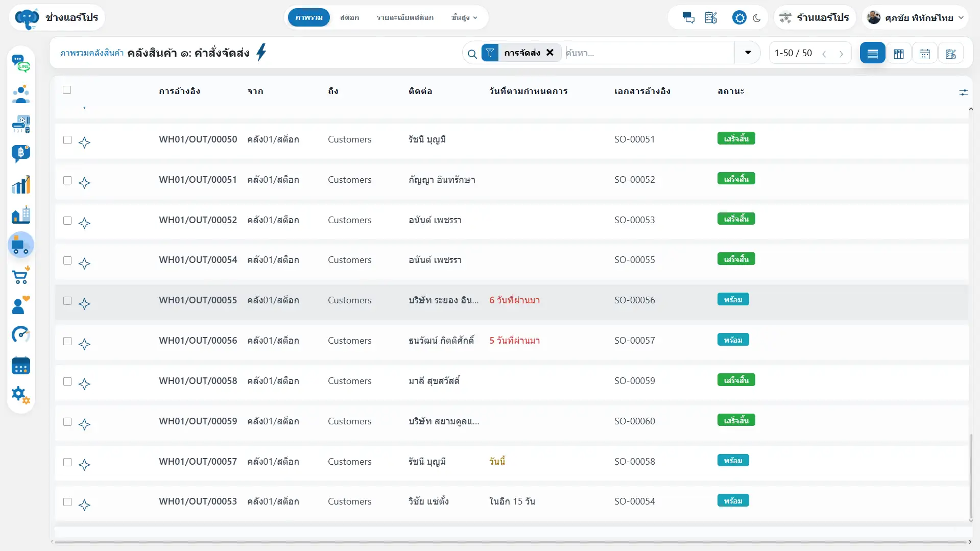Tick checkbox for WH01/OUT/00055
980x551 pixels.
(67, 301)
